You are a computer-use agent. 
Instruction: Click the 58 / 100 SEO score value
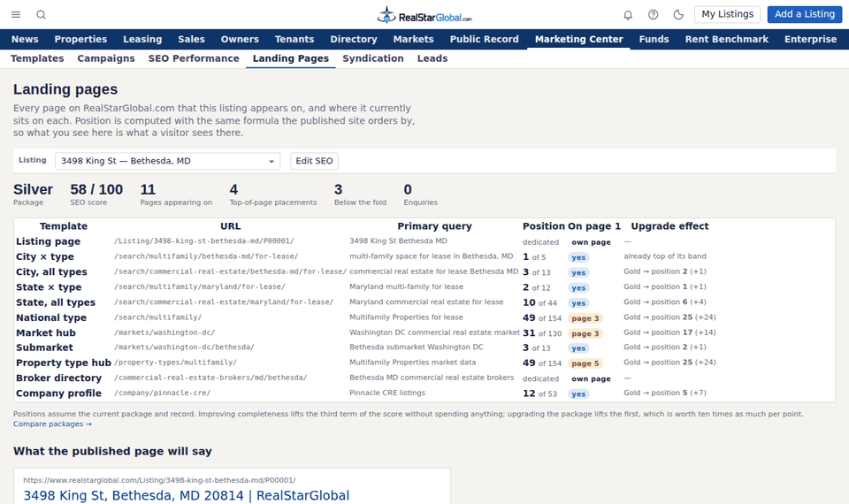pyautogui.click(x=96, y=189)
